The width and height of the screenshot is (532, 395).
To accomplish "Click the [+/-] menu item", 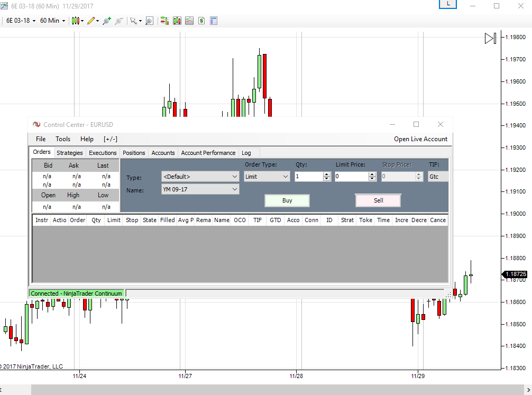I will coord(111,139).
